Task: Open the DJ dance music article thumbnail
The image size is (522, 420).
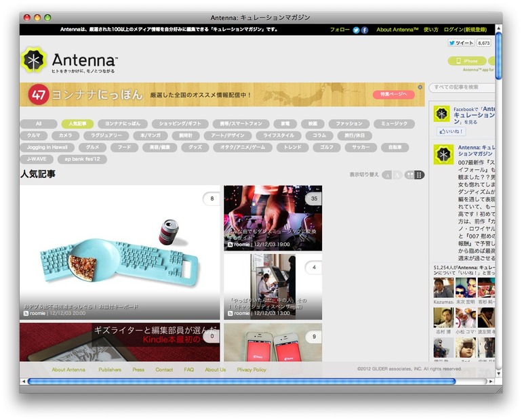Action: 273,218
